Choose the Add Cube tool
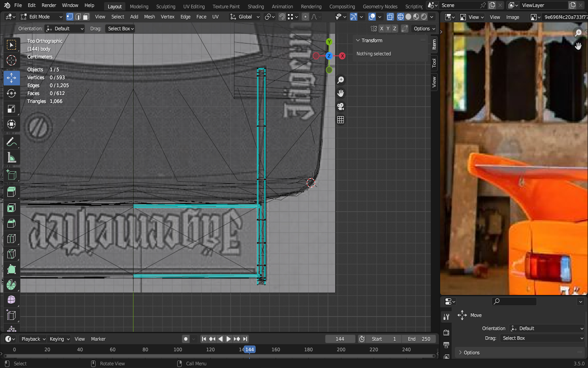This screenshot has height=368, width=588. point(11,175)
